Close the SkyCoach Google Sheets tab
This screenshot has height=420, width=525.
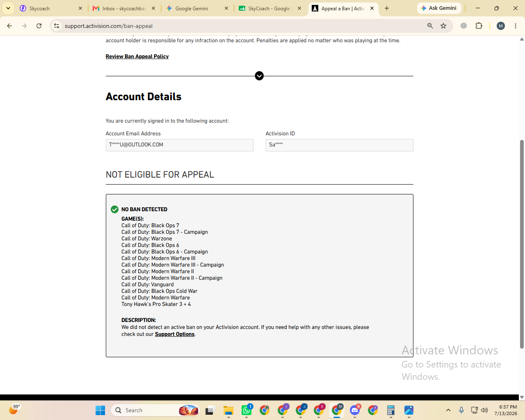pyautogui.click(x=299, y=8)
